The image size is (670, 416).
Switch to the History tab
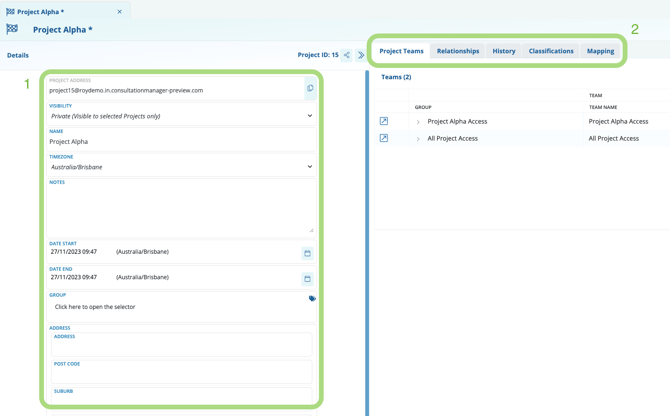click(504, 51)
